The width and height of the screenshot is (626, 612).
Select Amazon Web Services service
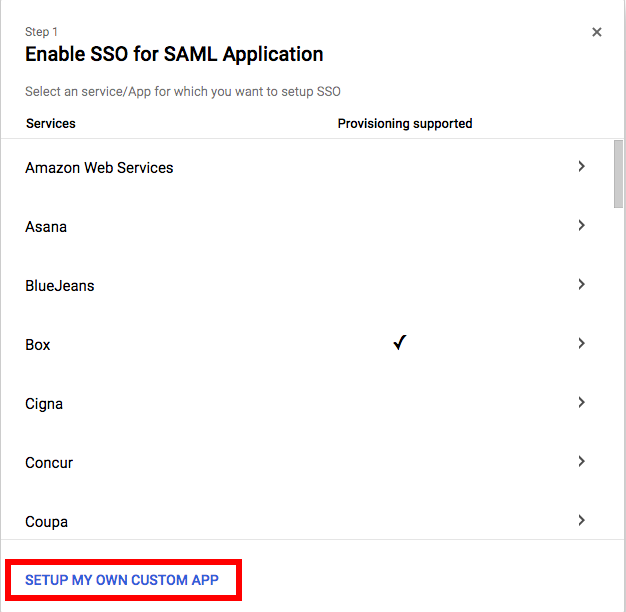tap(99, 168)
